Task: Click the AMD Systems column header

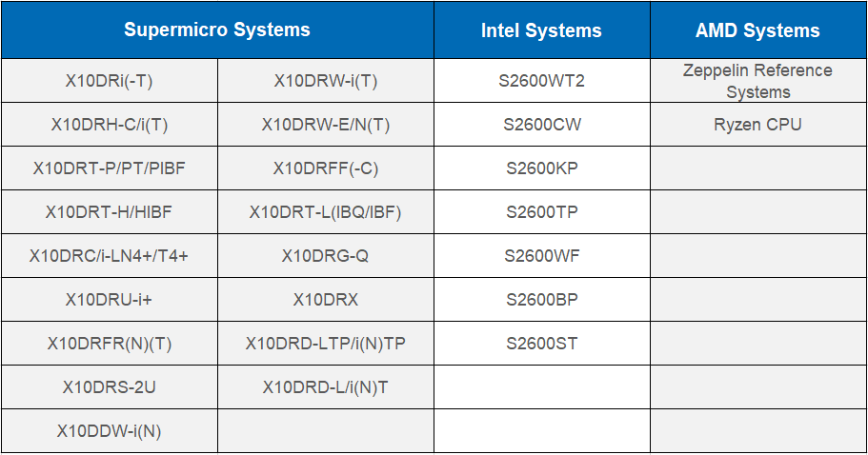Action: 757,30
